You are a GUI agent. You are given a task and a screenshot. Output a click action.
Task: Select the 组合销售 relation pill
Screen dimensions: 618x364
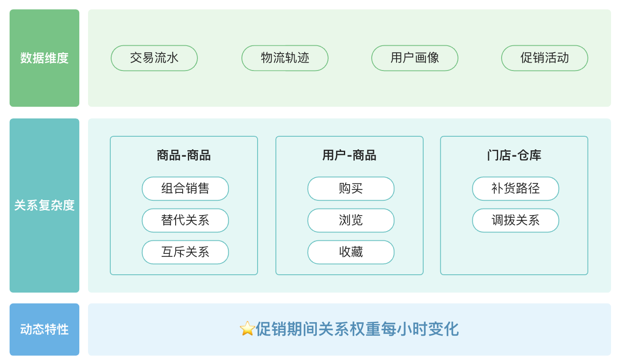(185, 189)
